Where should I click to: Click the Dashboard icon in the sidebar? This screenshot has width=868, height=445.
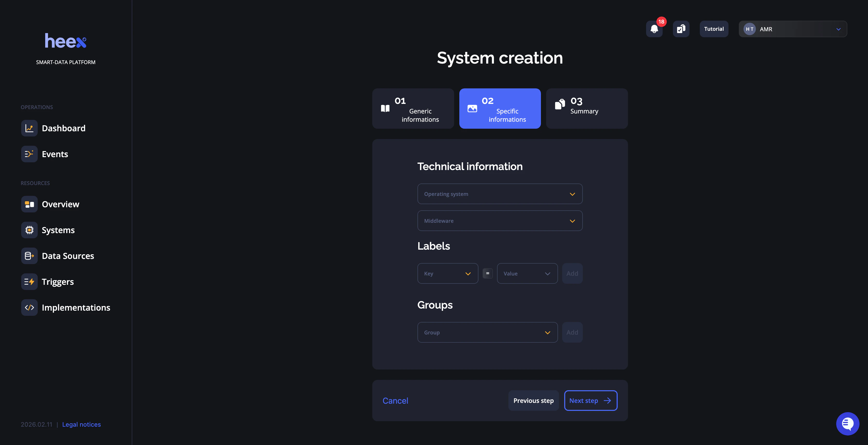point(29,128)
